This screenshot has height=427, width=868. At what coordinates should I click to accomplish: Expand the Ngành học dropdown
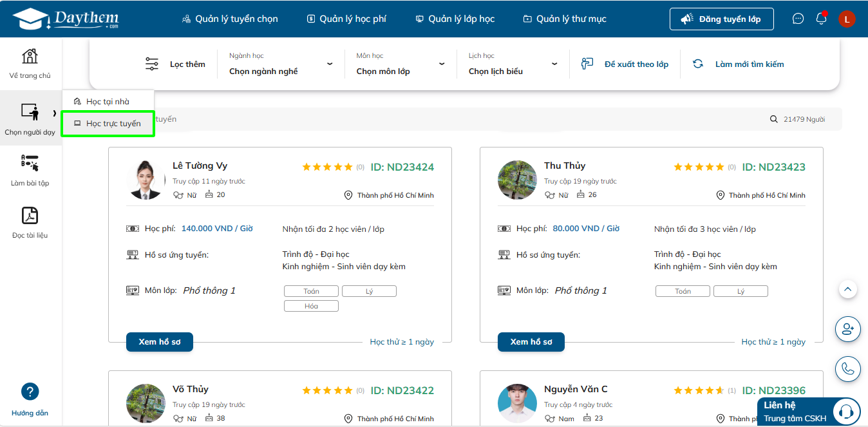[281, 64]
